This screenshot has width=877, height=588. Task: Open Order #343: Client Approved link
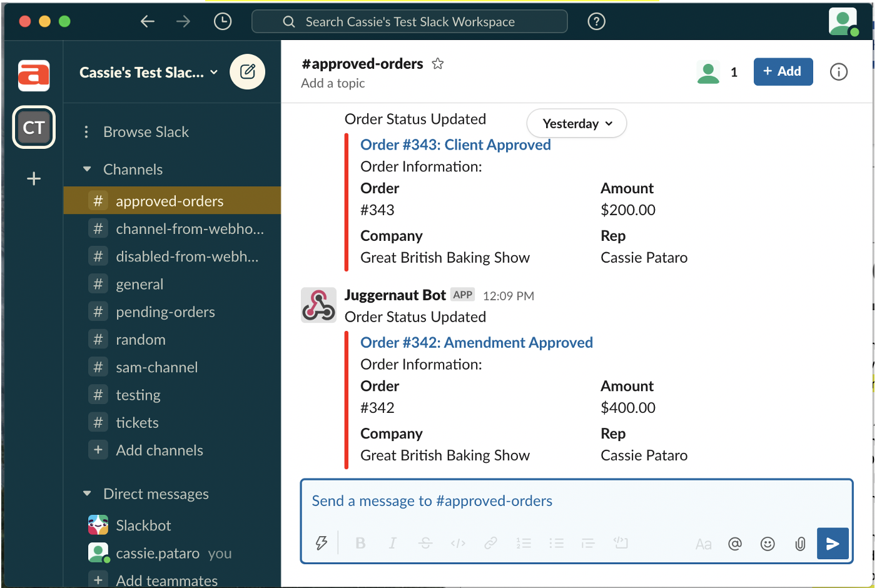point(455,145)
